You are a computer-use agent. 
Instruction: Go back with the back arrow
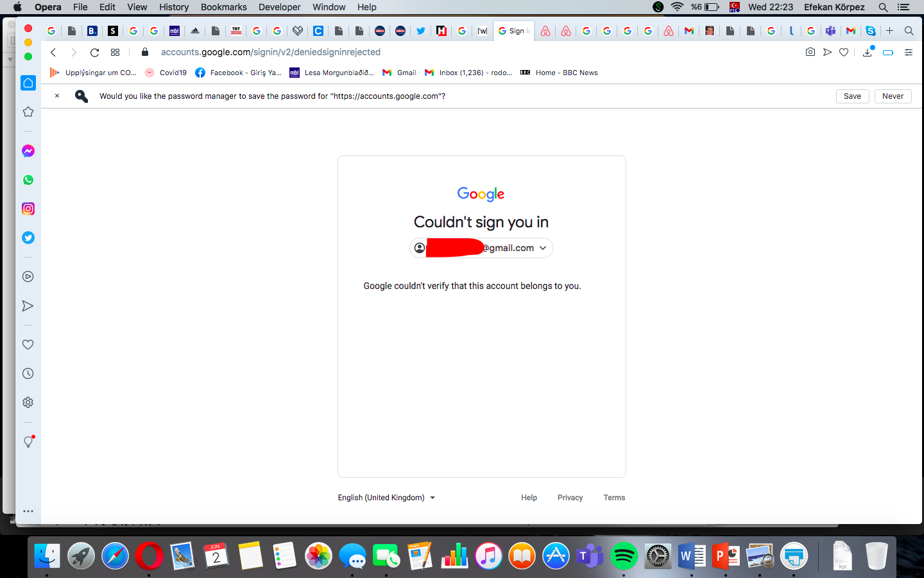pos(53,52)
